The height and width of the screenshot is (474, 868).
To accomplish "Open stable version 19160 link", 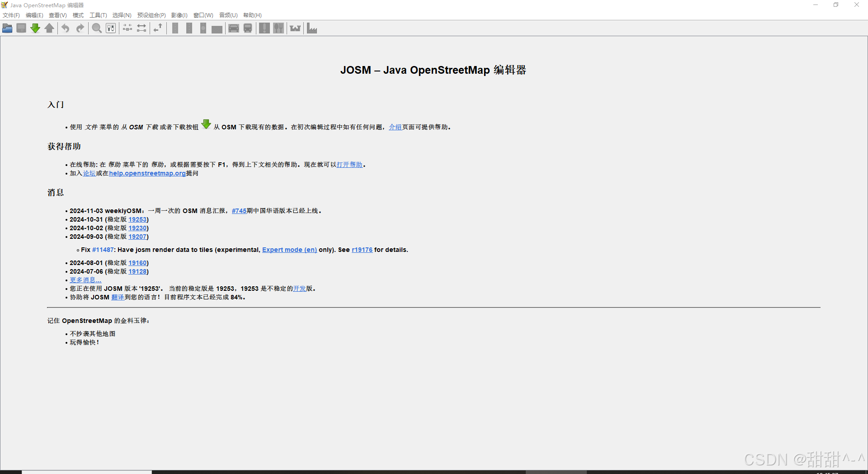I will click(x=137, y=263).
